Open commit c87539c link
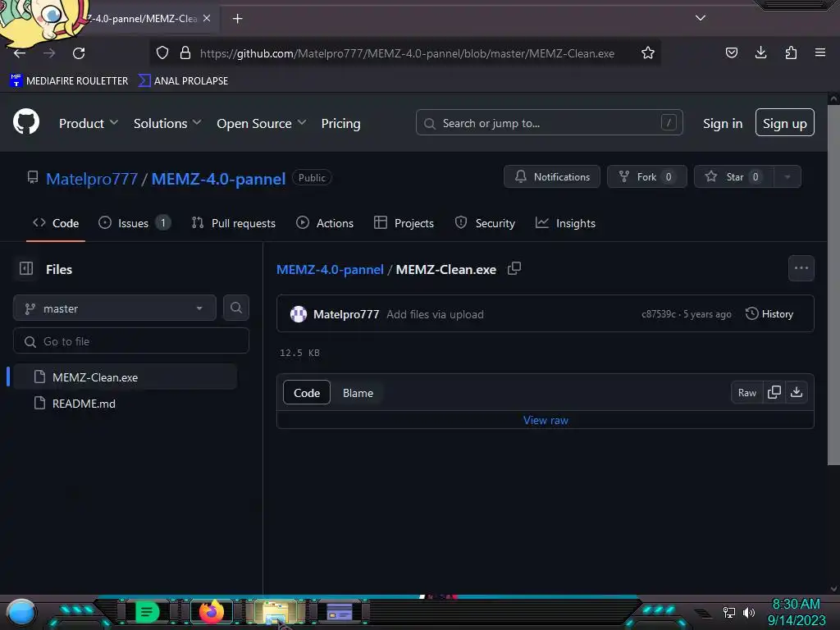The width and height of the screenshot is (840, 630). (659, 314)
